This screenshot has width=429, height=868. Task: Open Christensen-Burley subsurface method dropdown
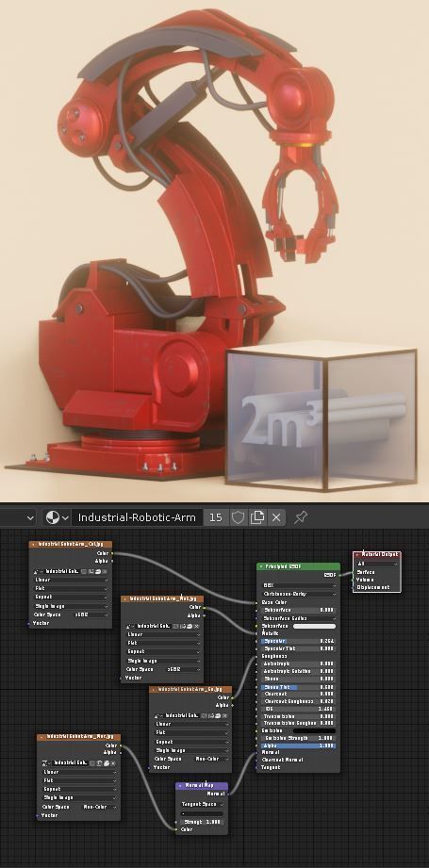pos(299,594)
